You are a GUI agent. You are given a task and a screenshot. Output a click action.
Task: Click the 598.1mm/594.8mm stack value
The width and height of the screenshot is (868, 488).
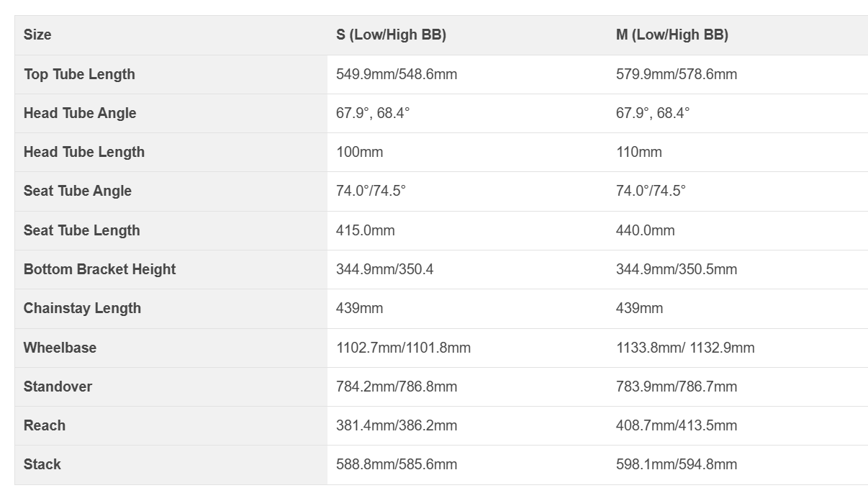pyautogui.click(x=677, y=464)
